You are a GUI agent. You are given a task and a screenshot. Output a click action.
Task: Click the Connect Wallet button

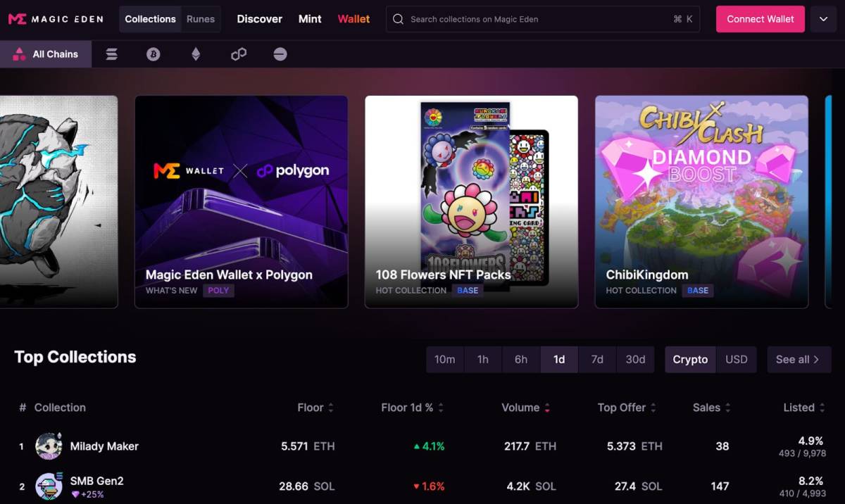coord(760,19)
